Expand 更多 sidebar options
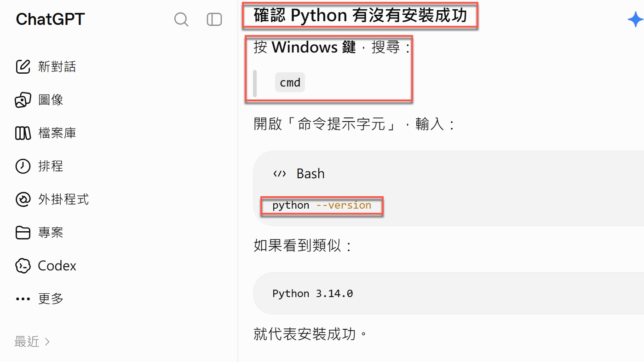Screen dimensions: 644x362 point(51,299)
